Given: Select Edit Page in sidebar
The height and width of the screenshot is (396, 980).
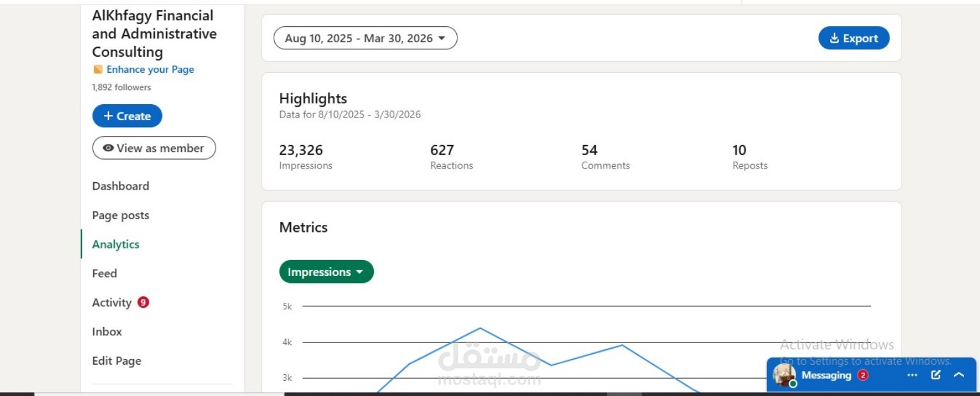Looking at the screenshot, I should (x=117, y=361).
